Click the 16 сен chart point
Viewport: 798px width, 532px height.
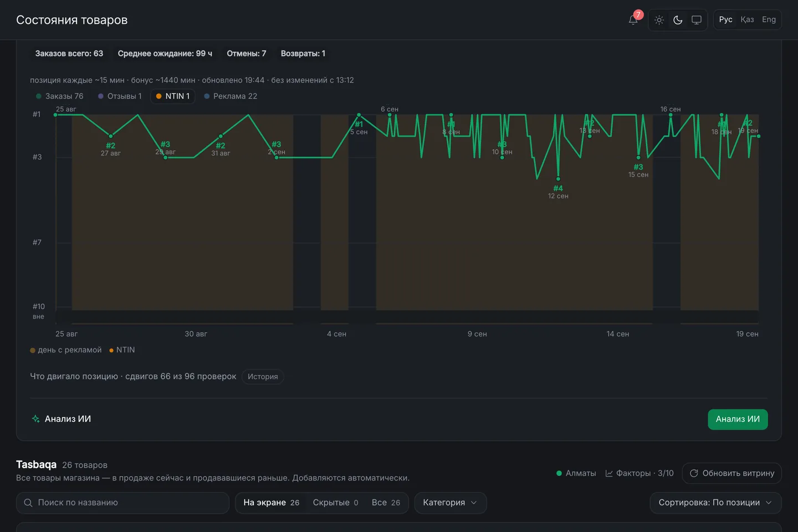pyautogui.click(x=671, y=115)
